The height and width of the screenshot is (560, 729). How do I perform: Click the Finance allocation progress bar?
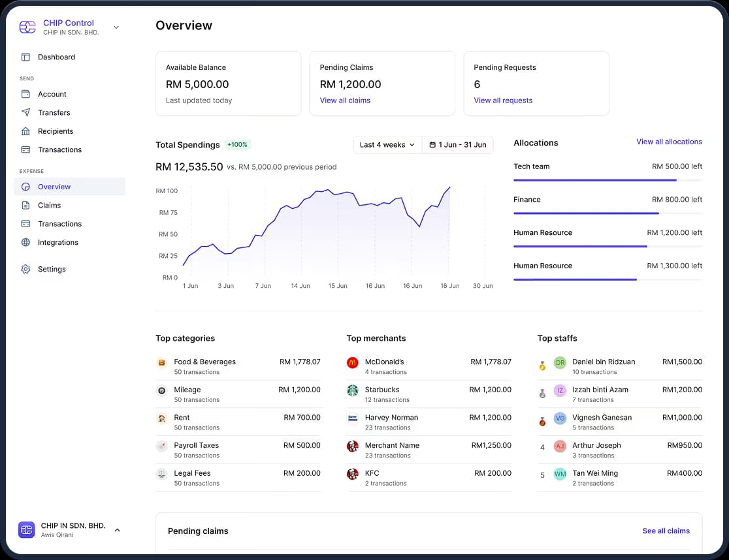coord(607,213)
